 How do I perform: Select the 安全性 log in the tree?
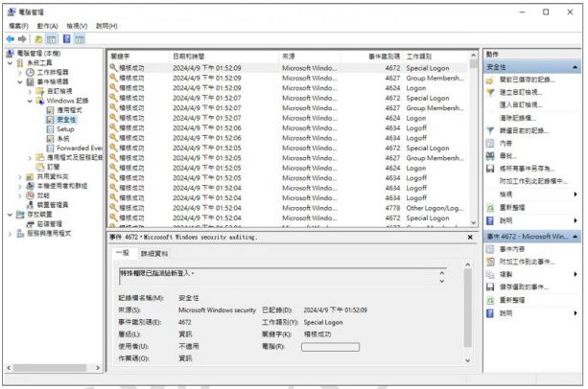pyautogui.click(x=65, y=120)
